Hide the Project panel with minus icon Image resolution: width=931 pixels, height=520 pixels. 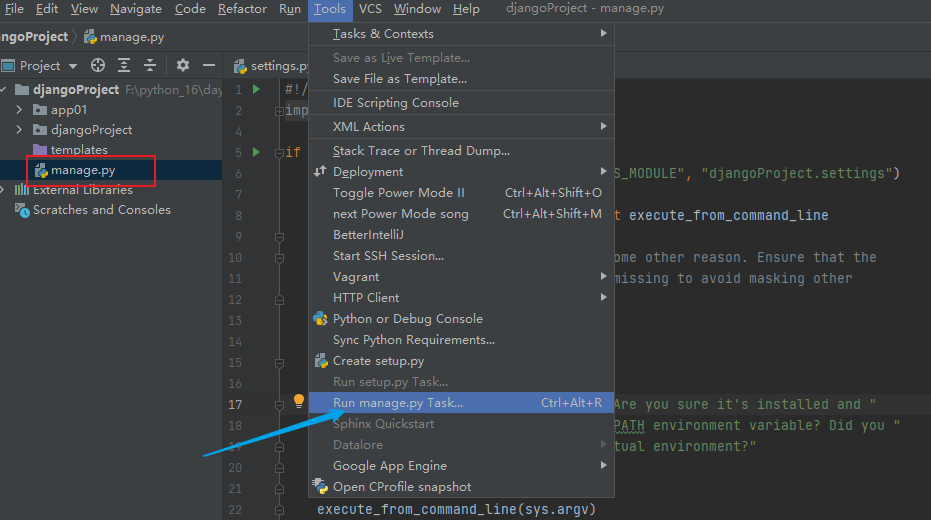[x=208, y=65]
